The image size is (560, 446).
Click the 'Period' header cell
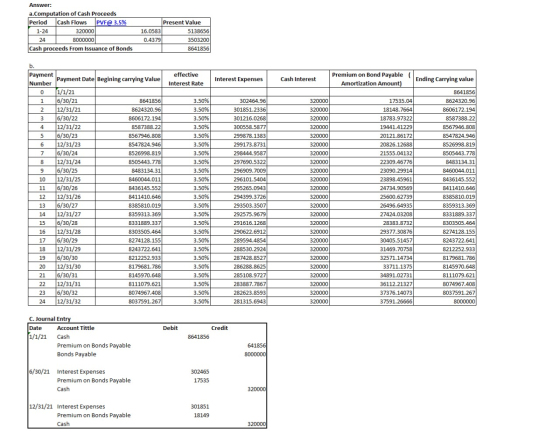(42, 22)
